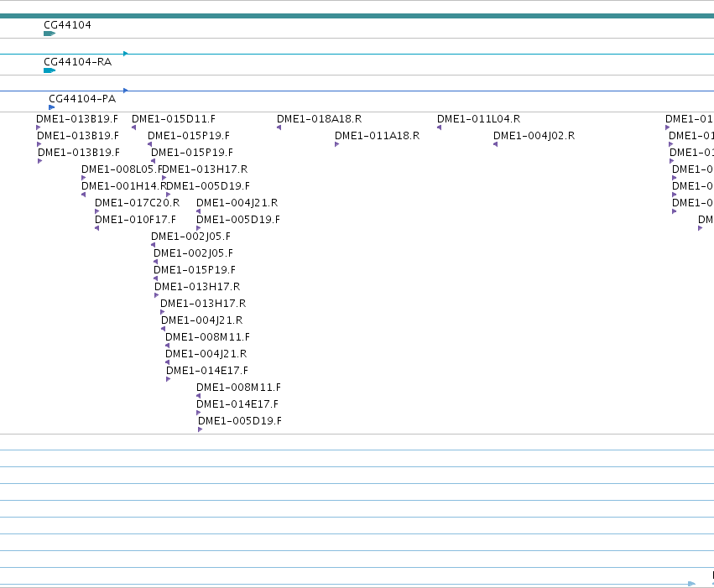Click the DME1-001H14.R label
714x588 pixels.
[x=124, y=186]
